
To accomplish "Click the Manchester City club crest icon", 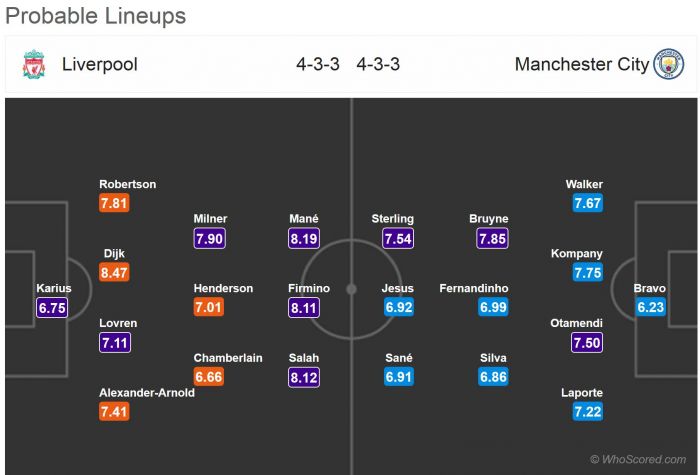I will pyautogui.click(x=668, y=65).
